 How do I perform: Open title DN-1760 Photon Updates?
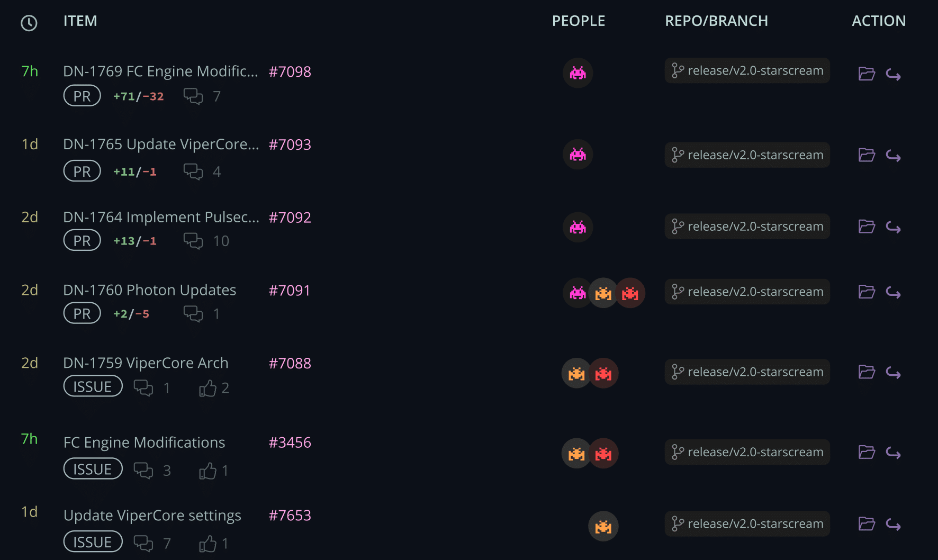[x=150, y=290]
